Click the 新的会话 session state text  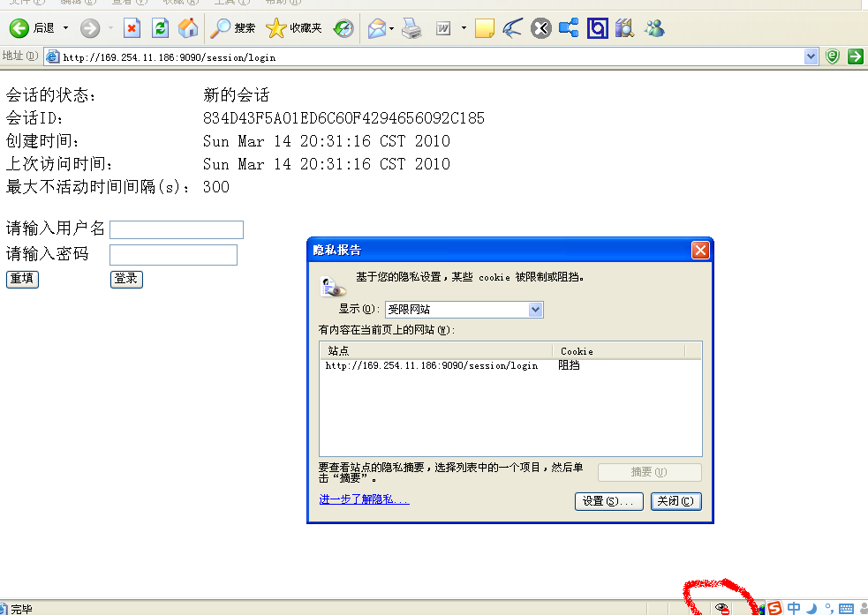click(237, 94)
